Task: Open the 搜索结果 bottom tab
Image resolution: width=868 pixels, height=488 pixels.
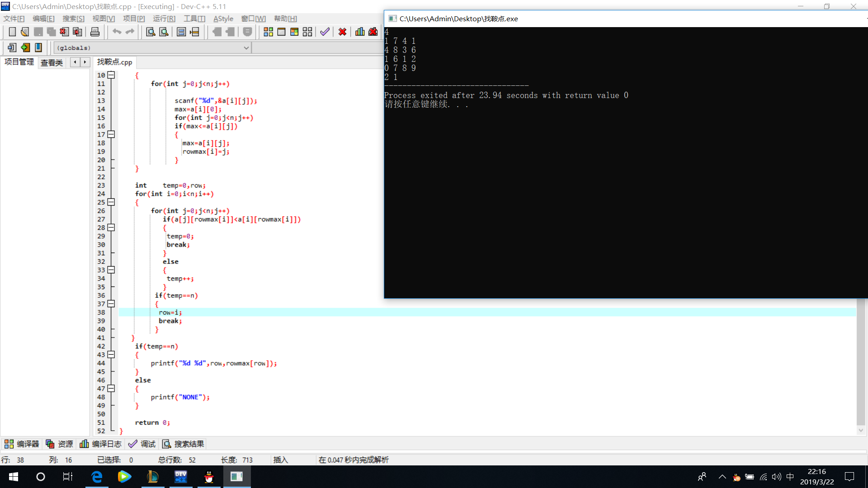Action: click(x=184, y=444)
